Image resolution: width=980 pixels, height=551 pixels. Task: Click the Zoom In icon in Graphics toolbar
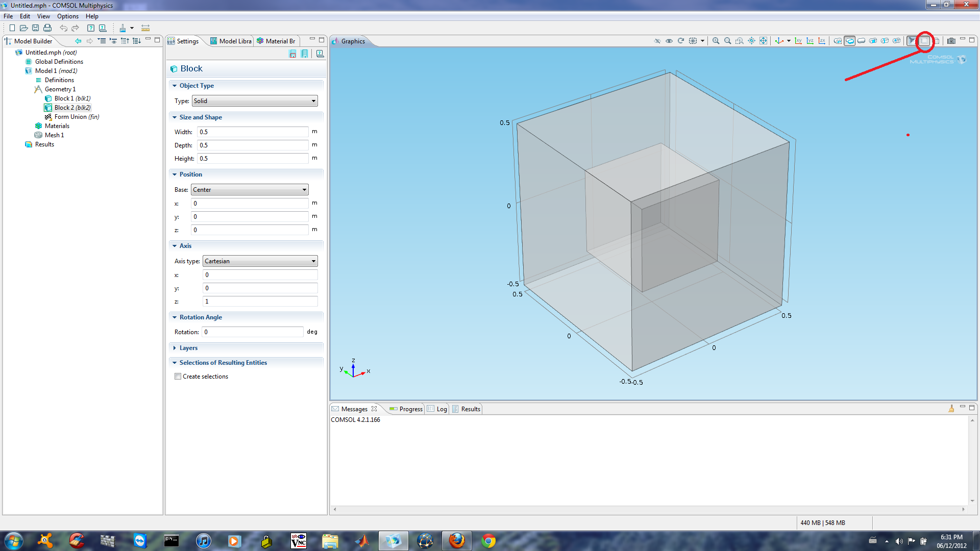click(716, 41)
